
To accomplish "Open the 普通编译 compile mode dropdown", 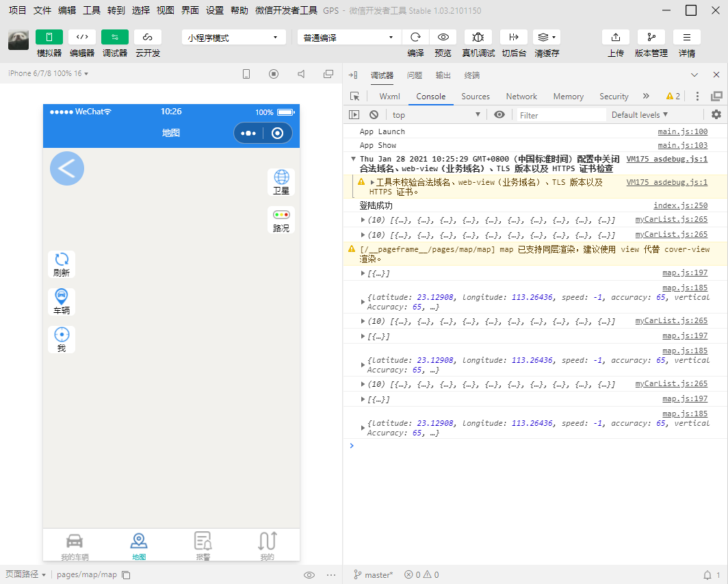I will click(x=349, y=38).
